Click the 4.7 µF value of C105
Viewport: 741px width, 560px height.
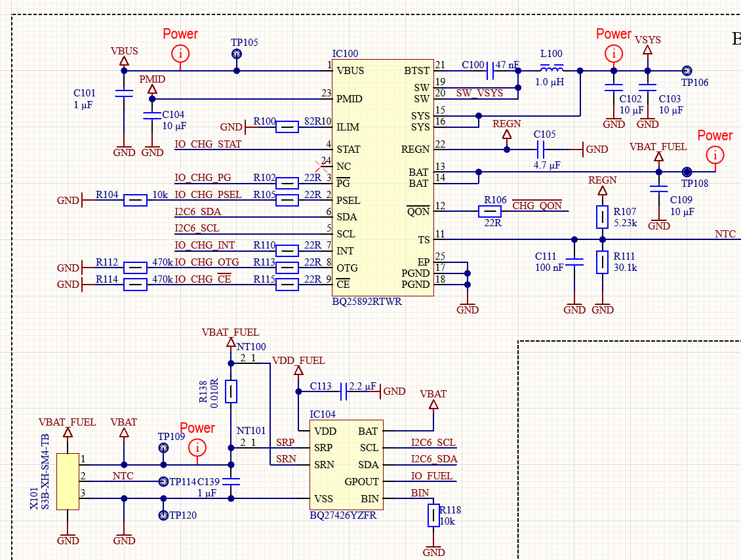pyautogui.click(x=547, y=165)
